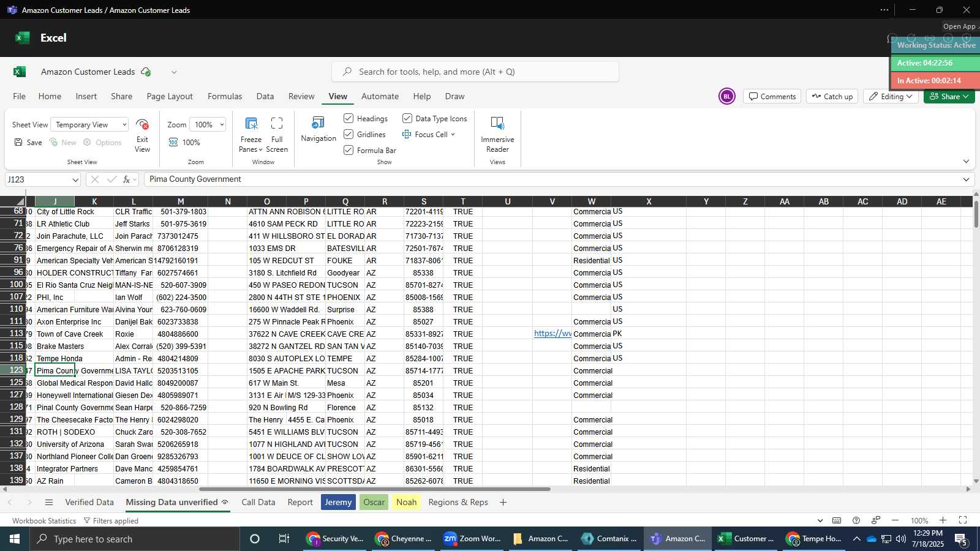Open Zoom Workplace from the taskbar
The image size is (980, 551).
click(472, 539)
